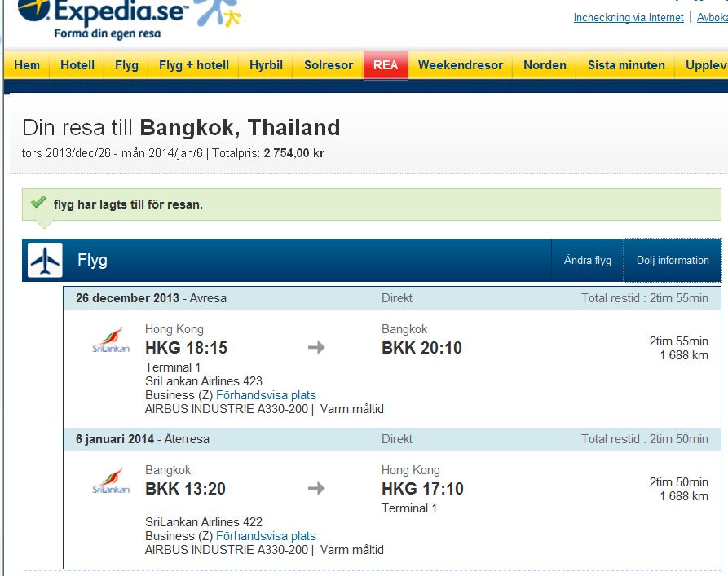Click the arrow between BKK and HKG
This screenshot has height=576, width=728.
click(x=316, y=488)
